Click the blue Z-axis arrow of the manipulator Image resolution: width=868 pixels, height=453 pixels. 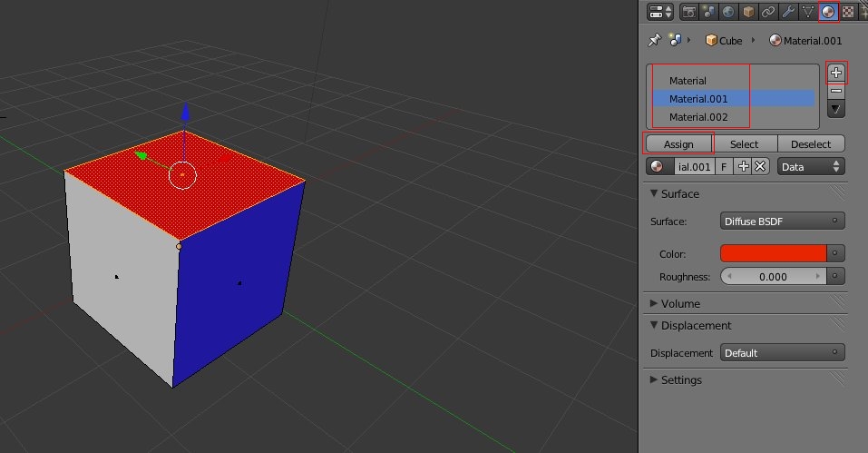(x=185, y=112)
